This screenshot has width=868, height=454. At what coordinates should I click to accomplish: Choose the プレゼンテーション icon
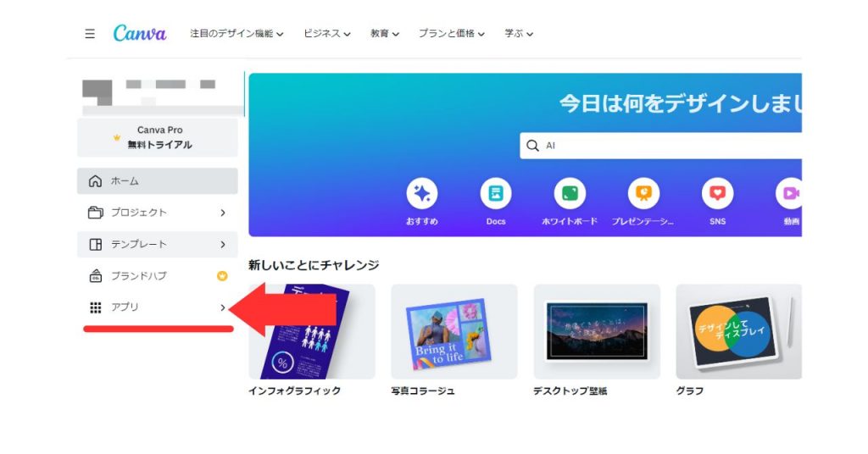643,194
